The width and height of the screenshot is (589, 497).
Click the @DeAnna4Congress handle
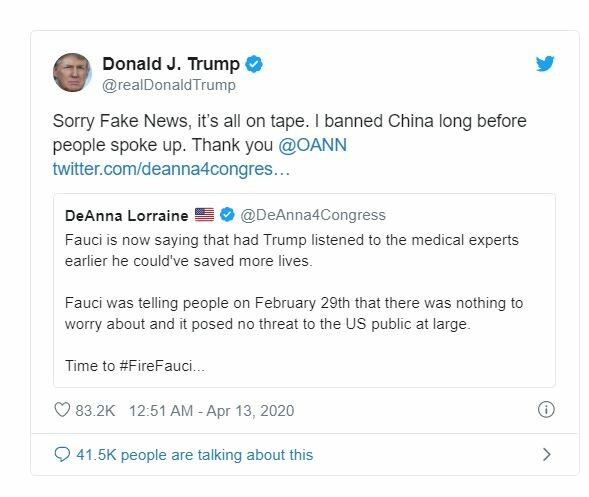tap(313, 215)
